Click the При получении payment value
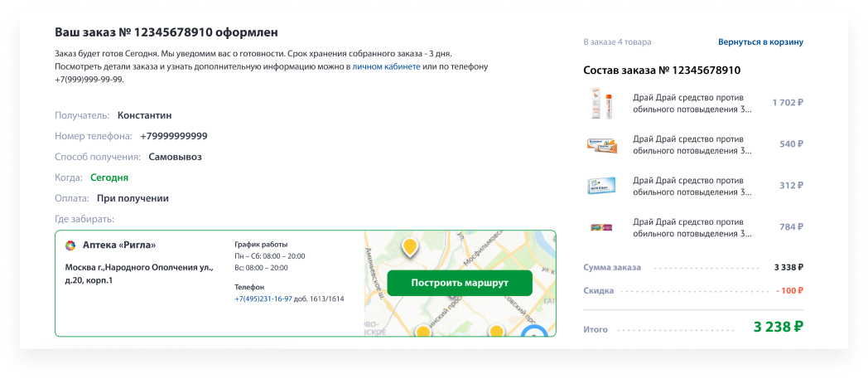Screen dimensions: 868x379 [x=133, y=198]
